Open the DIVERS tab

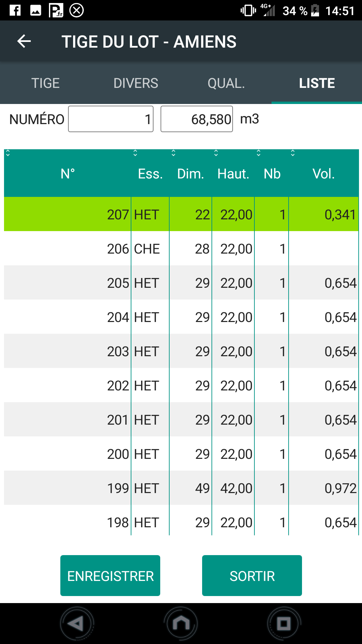tap(136, 83)
